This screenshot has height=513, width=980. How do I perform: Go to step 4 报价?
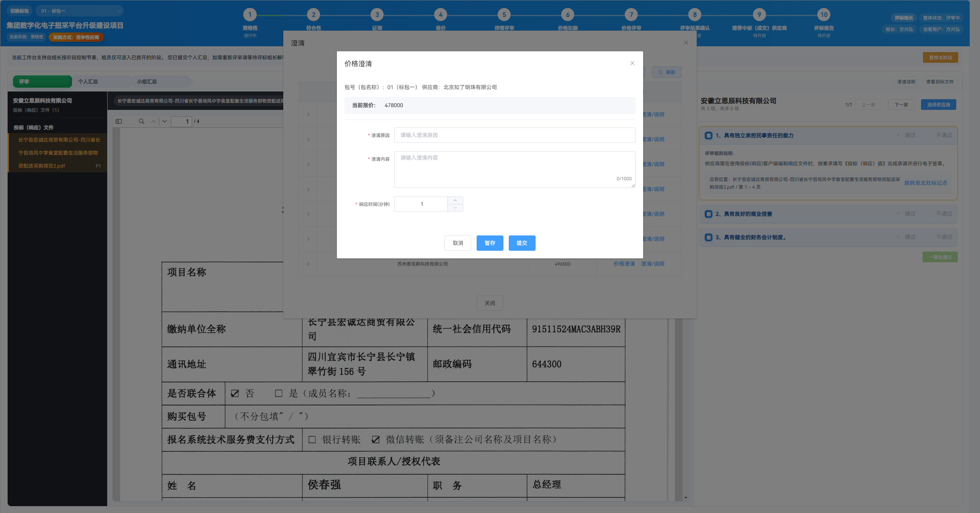(441, 15)
